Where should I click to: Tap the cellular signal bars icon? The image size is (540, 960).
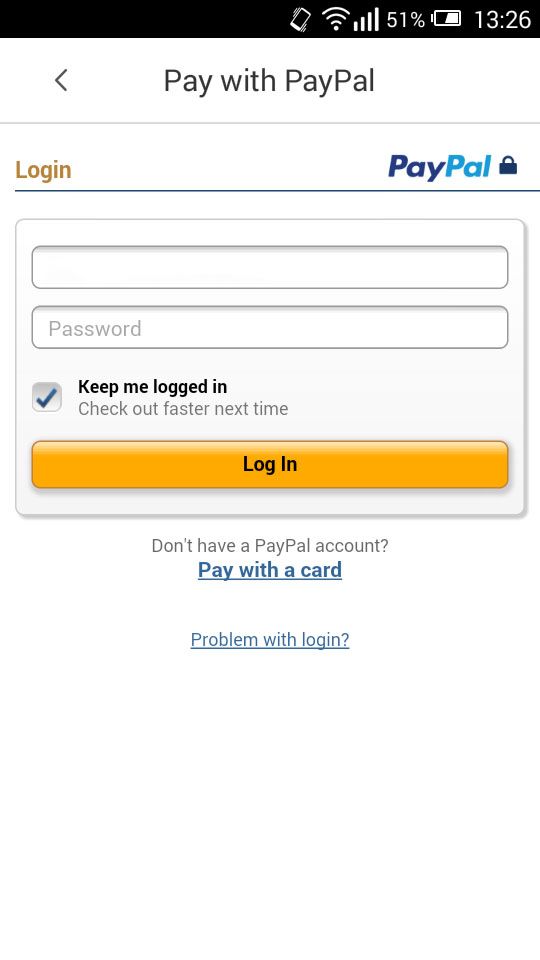point(366,20)
